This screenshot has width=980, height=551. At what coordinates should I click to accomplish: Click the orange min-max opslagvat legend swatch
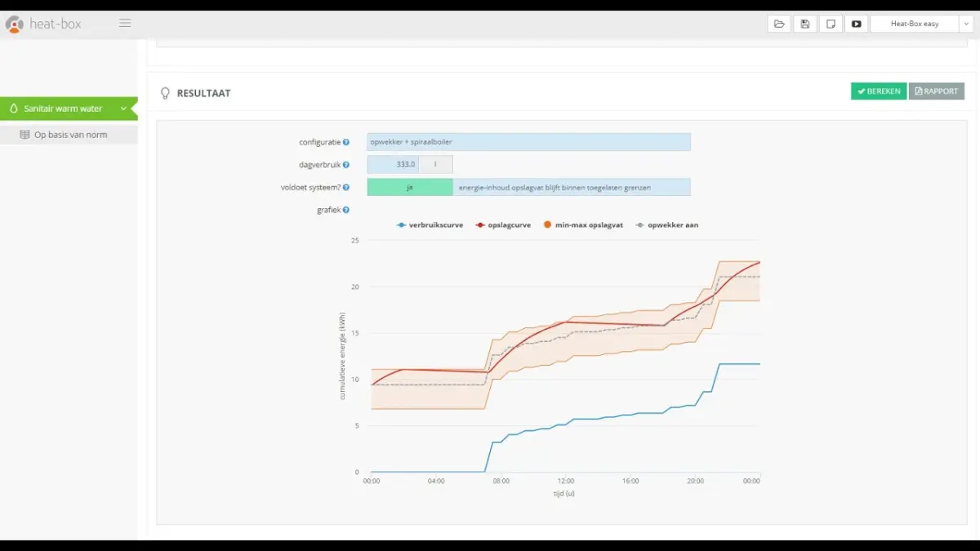point(547,224)
